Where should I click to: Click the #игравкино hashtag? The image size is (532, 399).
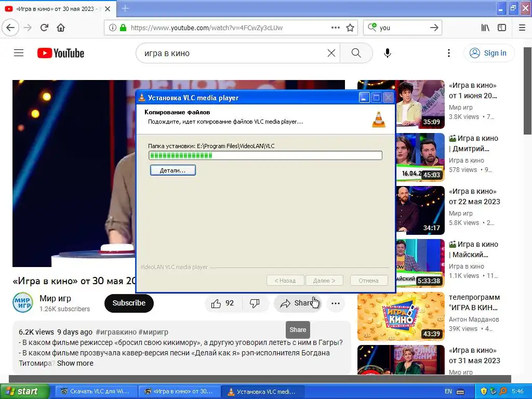[x=116, y=332]
